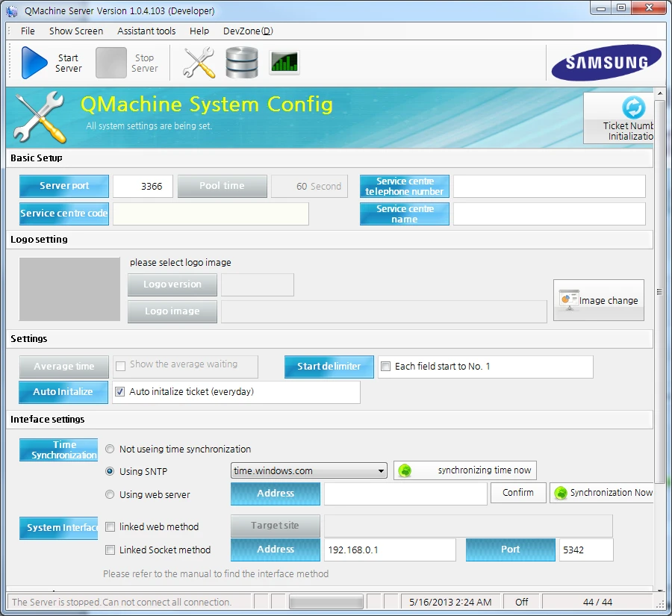Click the 60 Second pool time field
The image size is (672, 616).
[x=309, y=186]
